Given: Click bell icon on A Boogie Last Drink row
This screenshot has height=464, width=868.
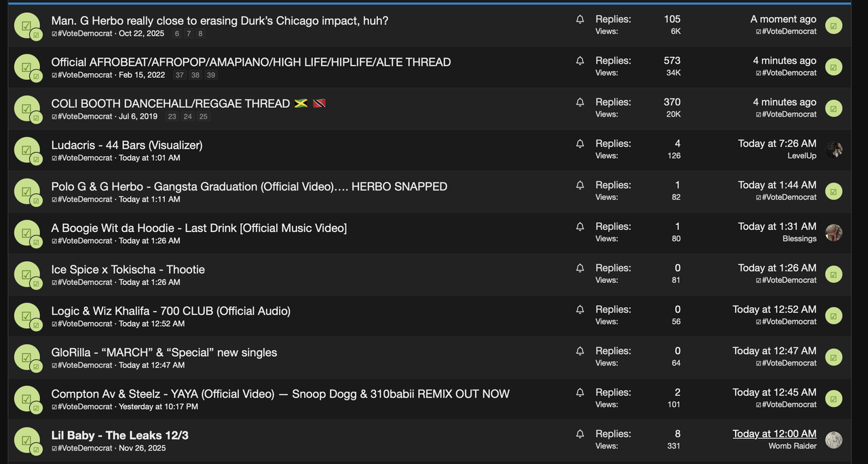Looking at the screenshot, I should point(580,227).
